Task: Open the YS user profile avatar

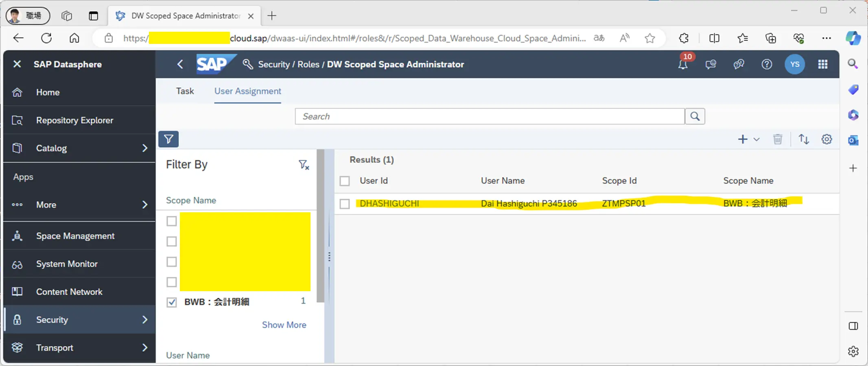Action: pyautogui.click(x=794, y=64)
